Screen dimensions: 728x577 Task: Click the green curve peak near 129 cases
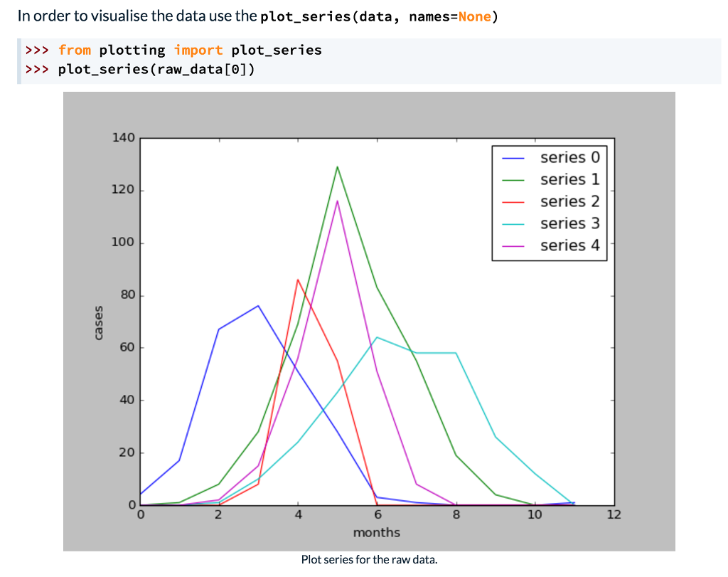(338, 167)
